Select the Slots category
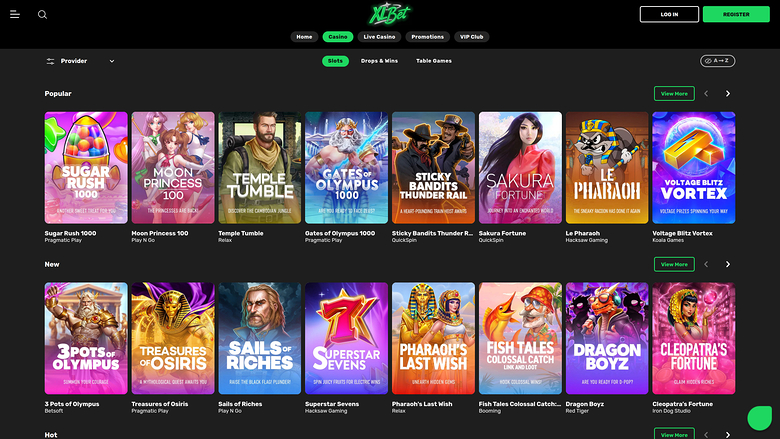 click(335, 61)
